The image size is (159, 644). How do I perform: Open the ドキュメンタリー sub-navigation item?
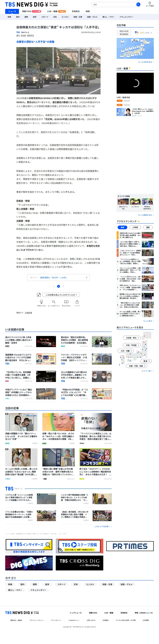click(126, 17)
